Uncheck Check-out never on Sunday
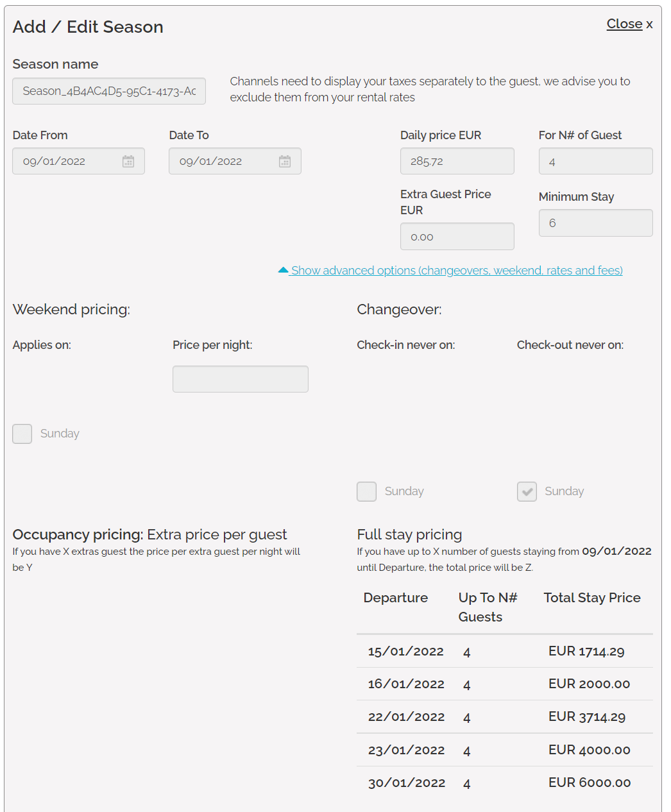Image resolution: width=671 pixels, height=812 pixels. (527, 491)
